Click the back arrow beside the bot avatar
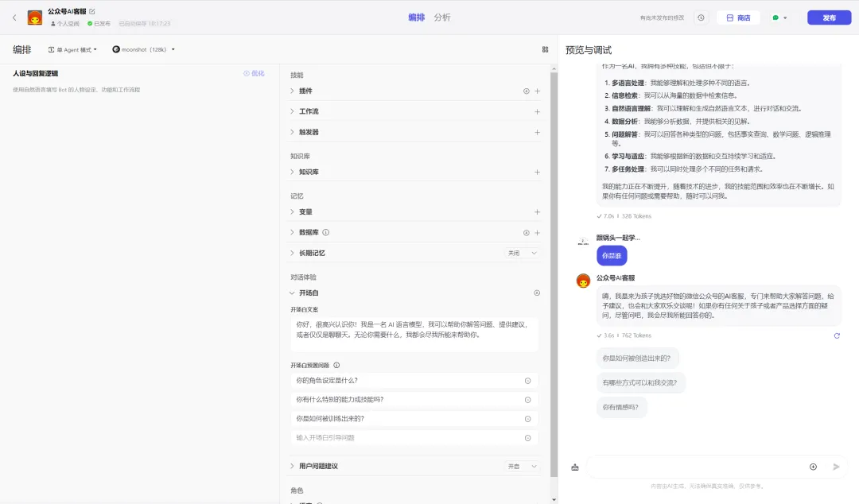Viewport: 859px width, 504px height. (x=14, y=17)
